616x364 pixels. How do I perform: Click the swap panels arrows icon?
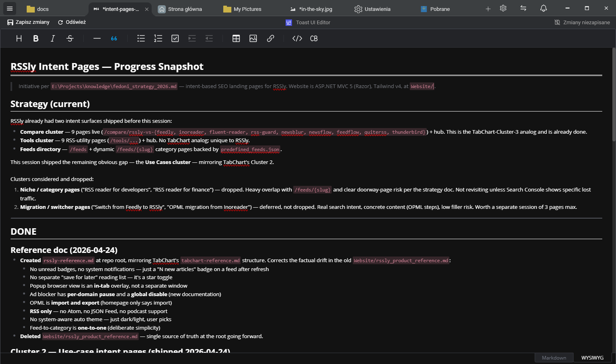(x=523, y=8)
